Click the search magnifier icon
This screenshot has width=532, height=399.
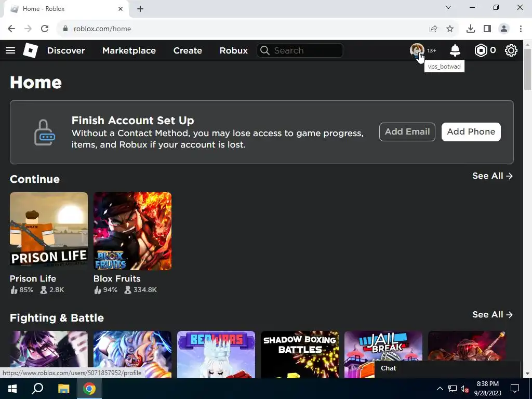coord(265,50)
